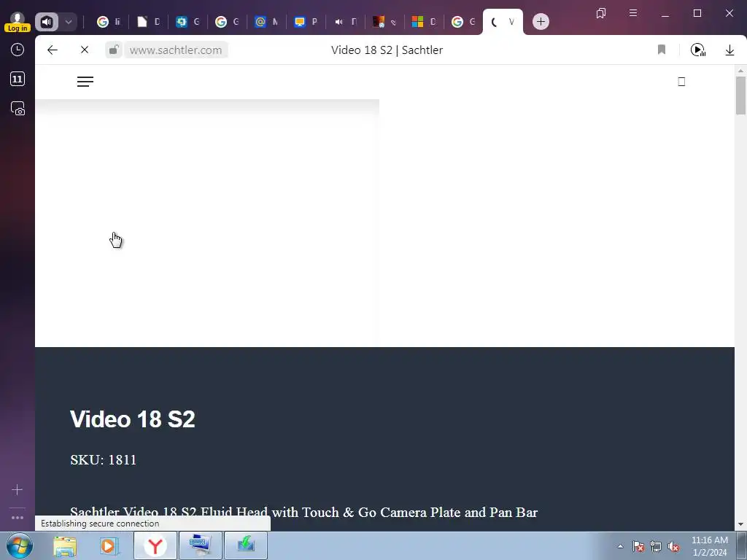
Task: Click the muted volume tray icon
Action: click(x=673, y=547)
